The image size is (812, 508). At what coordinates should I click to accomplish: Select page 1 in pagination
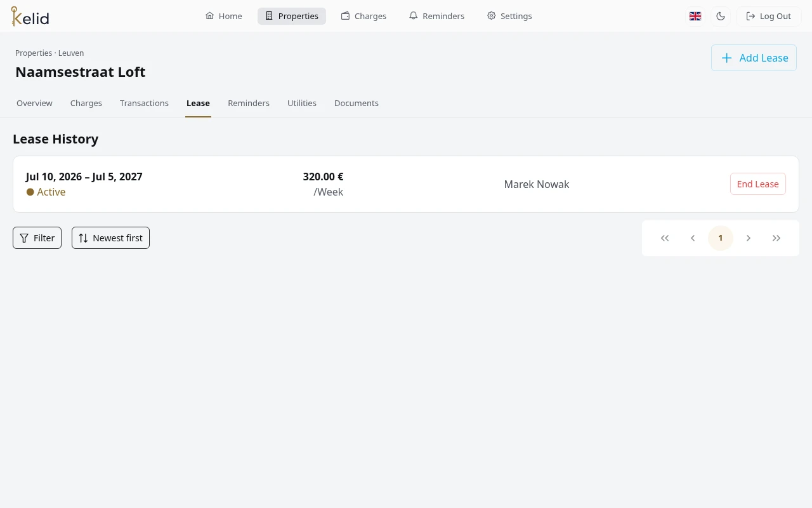click(x=721, y=238)
